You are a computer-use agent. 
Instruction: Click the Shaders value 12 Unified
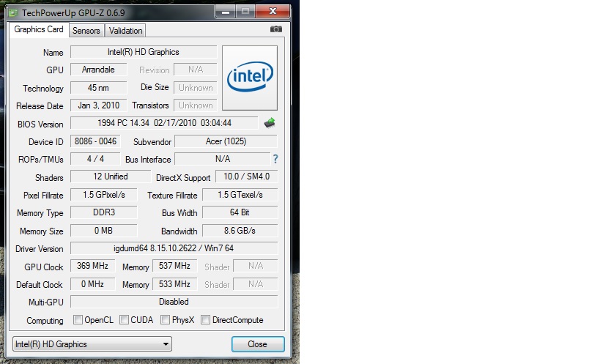tap(111, 177)
